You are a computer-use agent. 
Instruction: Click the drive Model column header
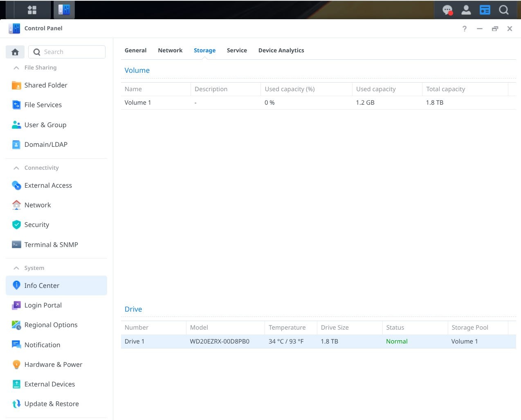226,328
